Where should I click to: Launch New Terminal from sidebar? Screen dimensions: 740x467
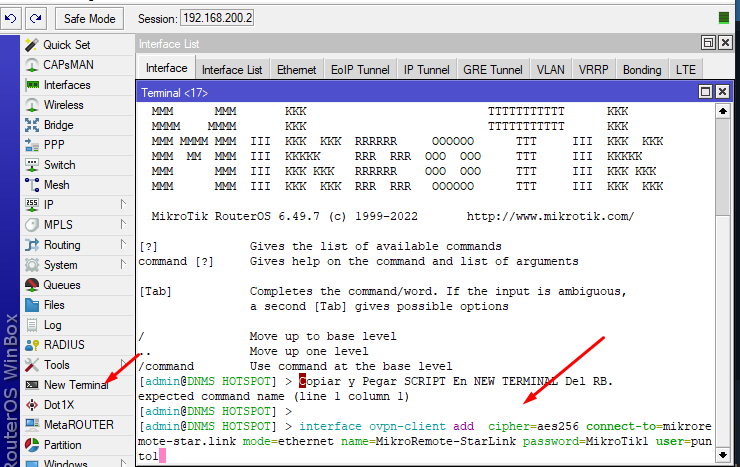[75, 385]
